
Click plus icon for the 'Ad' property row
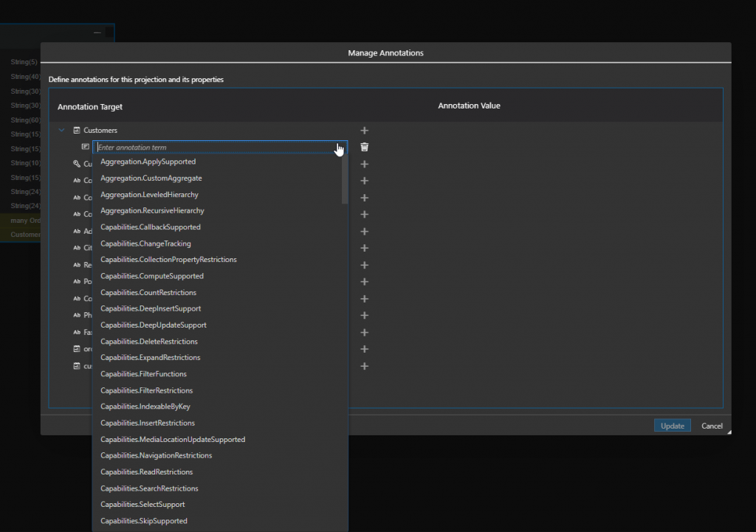click(365, 232)
